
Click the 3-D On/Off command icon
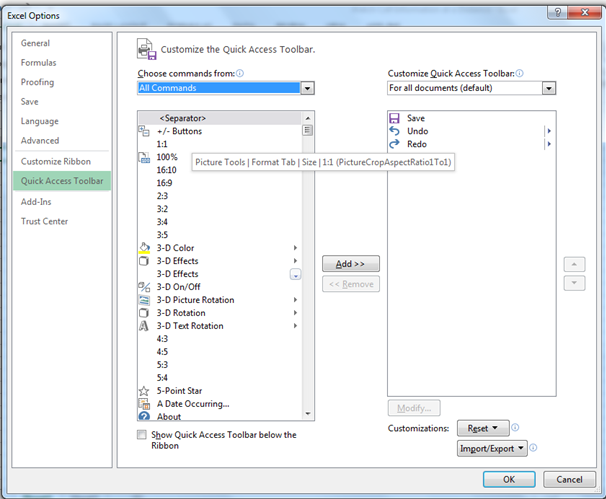tap(144, 287)
